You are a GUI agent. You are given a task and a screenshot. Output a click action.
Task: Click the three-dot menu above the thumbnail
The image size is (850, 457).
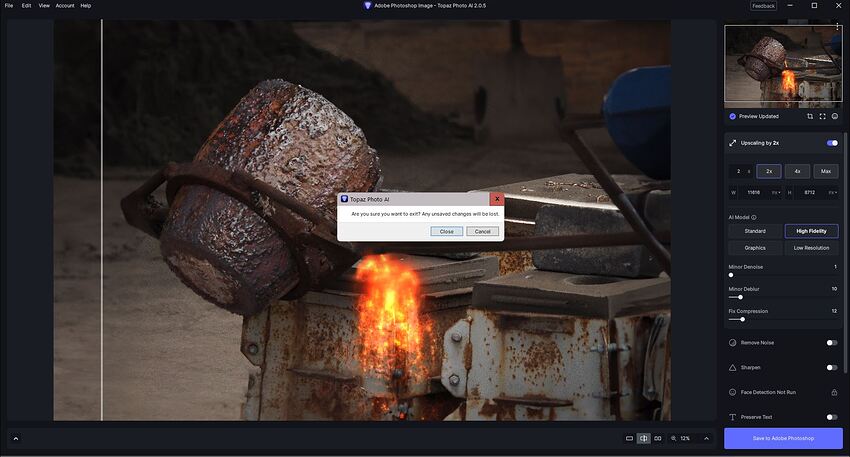point(838,25)
